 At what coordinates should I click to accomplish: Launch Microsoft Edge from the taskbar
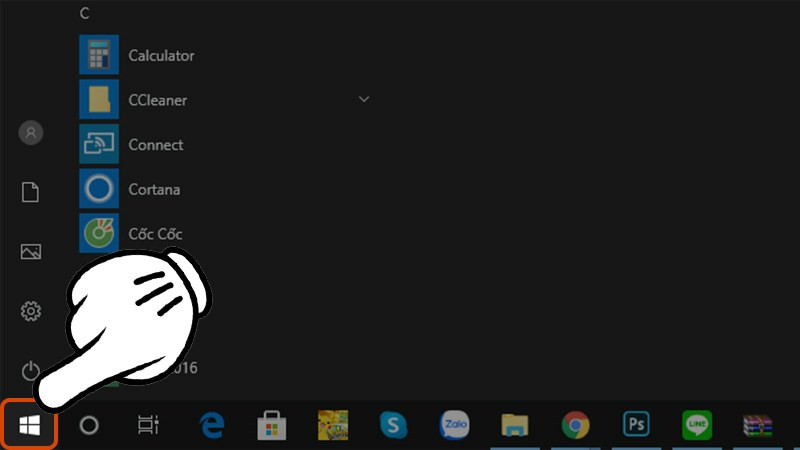click(x=211, y=425)
